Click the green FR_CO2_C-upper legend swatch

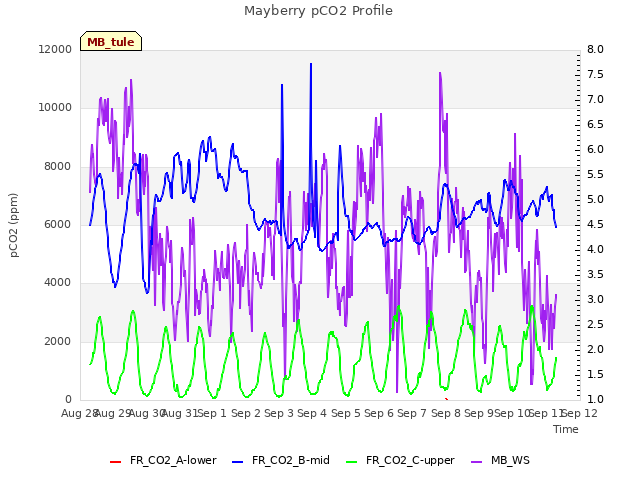[x=351, y=462]
